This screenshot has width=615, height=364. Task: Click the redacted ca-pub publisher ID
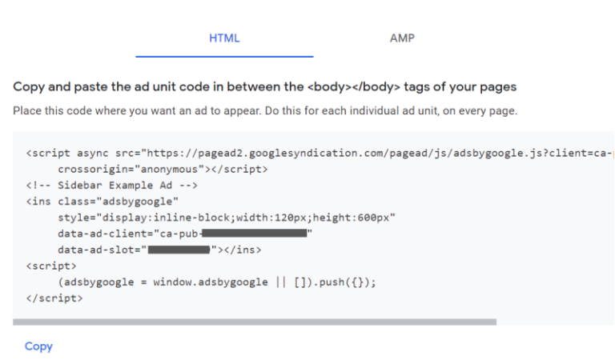coord(254,233)
